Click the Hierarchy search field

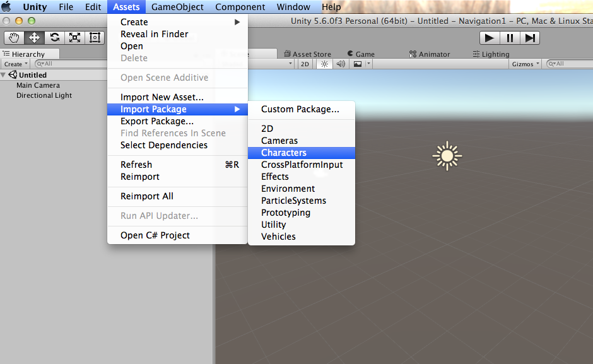[x=71, y=64]
